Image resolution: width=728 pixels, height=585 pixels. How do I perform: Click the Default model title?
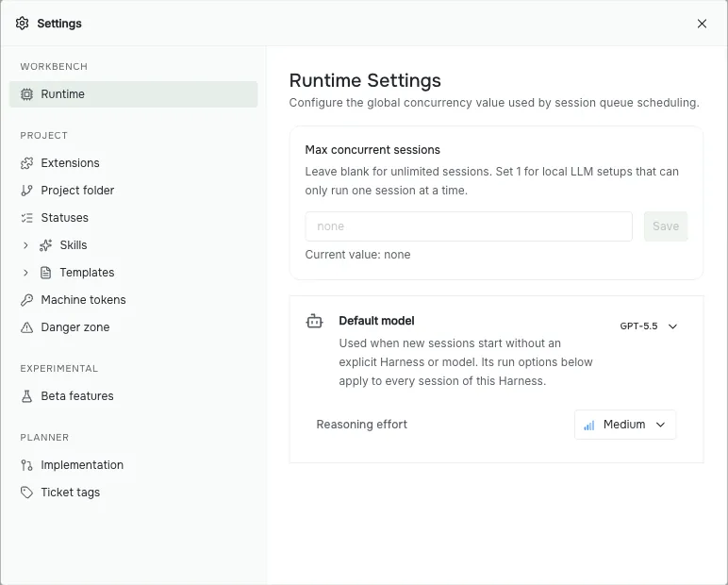coord(376,321)
